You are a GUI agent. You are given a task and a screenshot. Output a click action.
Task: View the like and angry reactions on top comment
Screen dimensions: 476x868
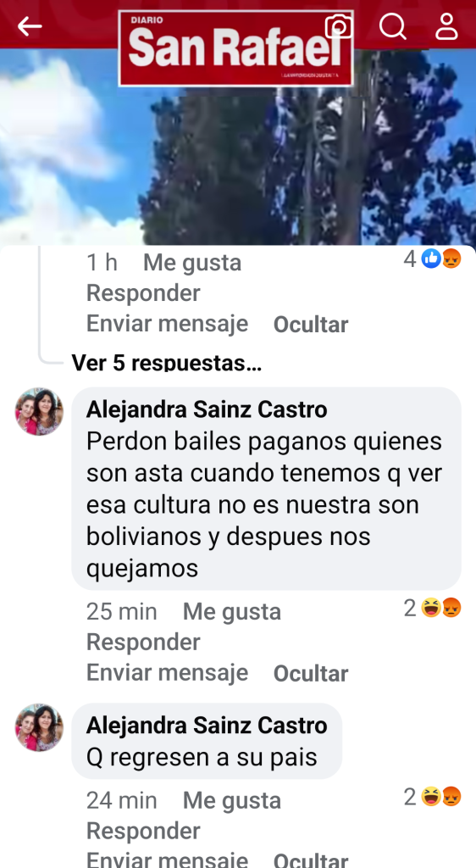click(x=432, y=259)
